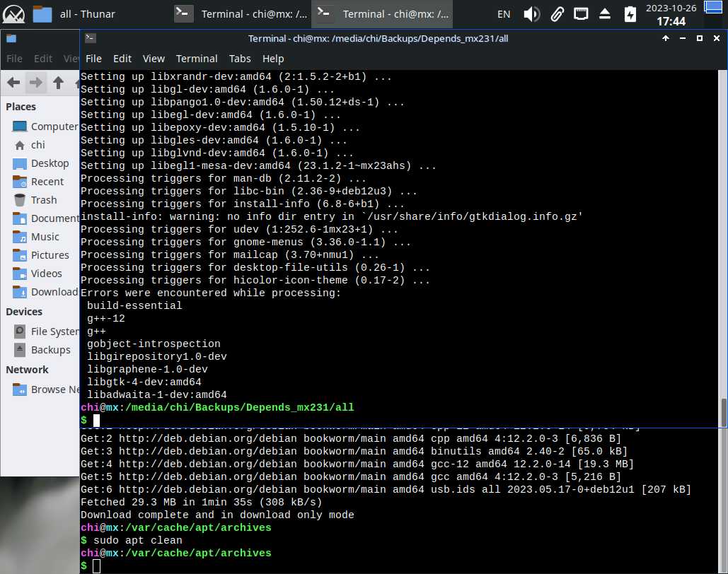This screenshot has height=574, width=728.
Task: Open the Videos folder in Thunar
Action: click(x=37, y=274)
